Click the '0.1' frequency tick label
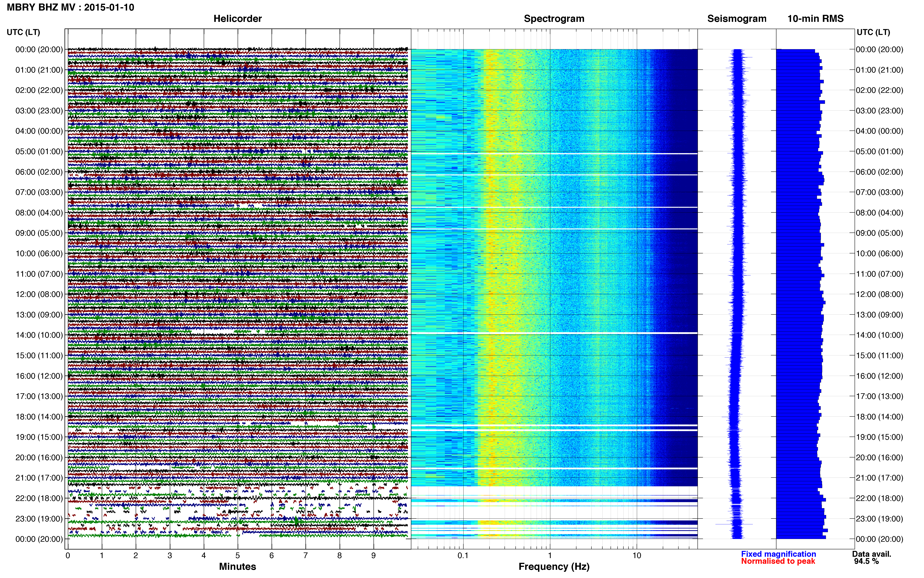Image resolution: width=924 pixels, height=578 pixels. (463, 555)
